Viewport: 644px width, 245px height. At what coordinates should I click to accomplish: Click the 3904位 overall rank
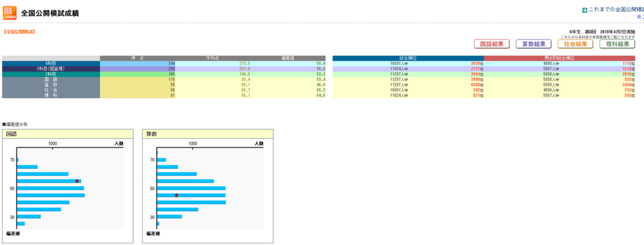coord(477,74)
